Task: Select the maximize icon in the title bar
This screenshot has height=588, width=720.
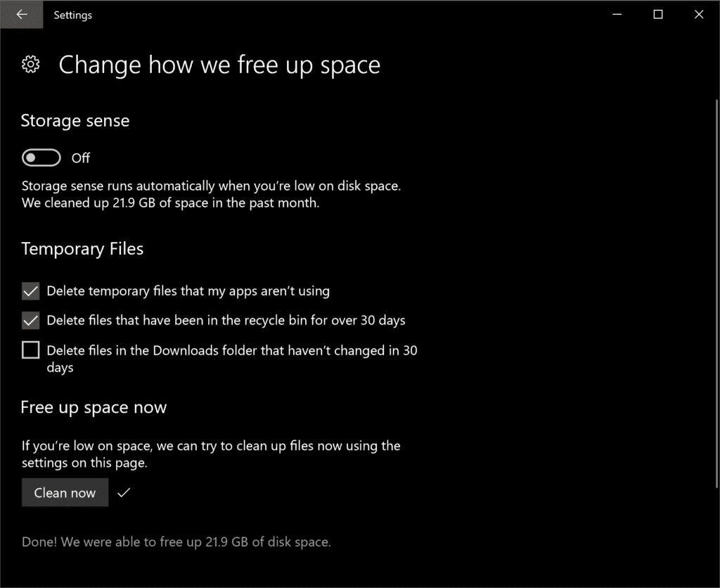Action: point(657,14)
